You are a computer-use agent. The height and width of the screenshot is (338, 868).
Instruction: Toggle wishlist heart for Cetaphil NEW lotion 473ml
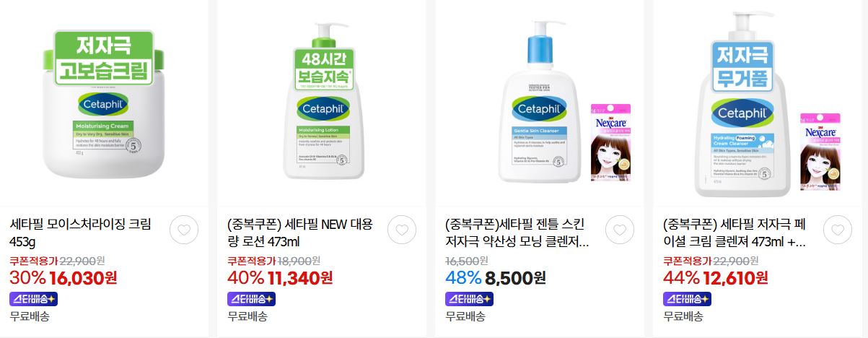coord(402,230)
